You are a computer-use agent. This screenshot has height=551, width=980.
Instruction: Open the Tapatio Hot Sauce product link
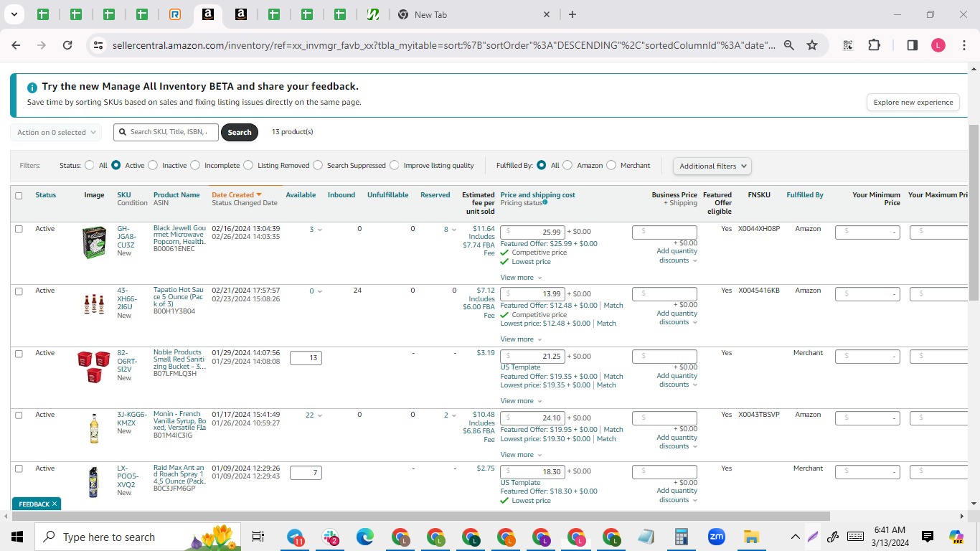179,298
